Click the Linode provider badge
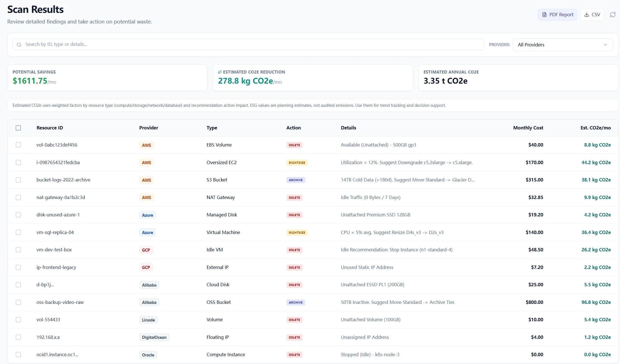The width and height of the screenshot is (620, 364). 148,320
